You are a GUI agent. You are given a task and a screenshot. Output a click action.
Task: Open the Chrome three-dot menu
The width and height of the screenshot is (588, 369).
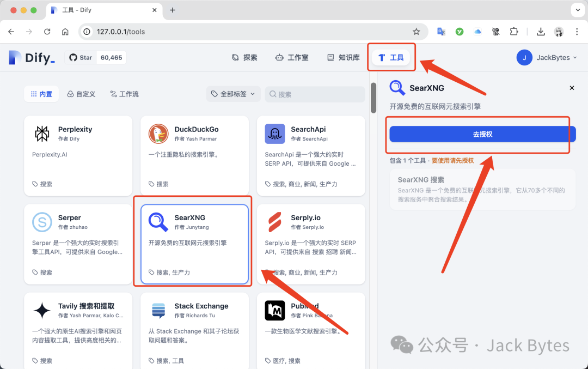click(577, 32)
